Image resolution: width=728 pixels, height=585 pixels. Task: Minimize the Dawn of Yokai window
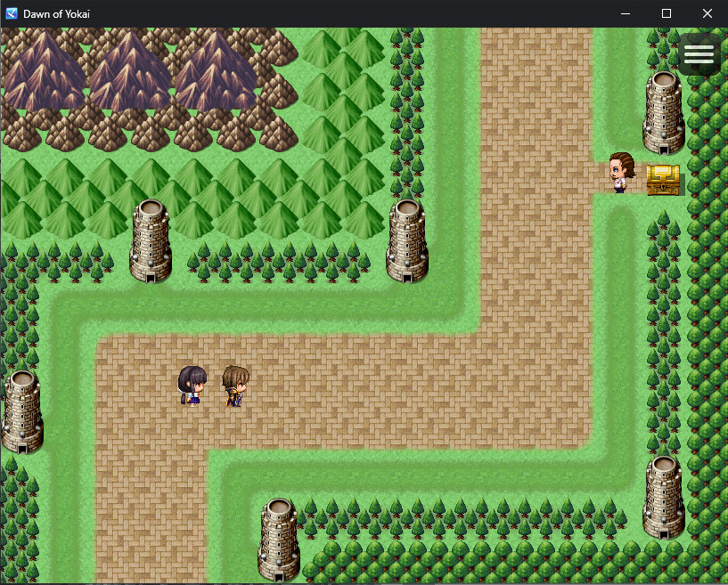[x=624, y=13]
